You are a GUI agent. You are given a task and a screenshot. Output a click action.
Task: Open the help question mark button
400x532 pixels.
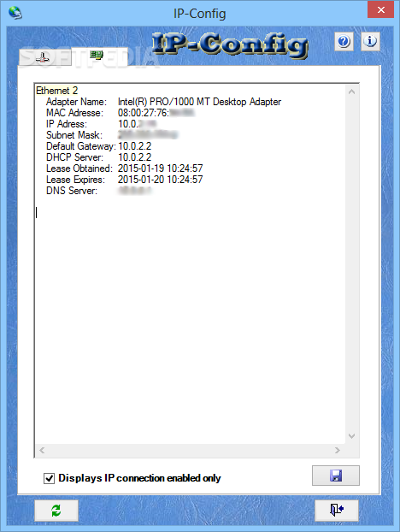pyautogui.click(x=344, y=41)
